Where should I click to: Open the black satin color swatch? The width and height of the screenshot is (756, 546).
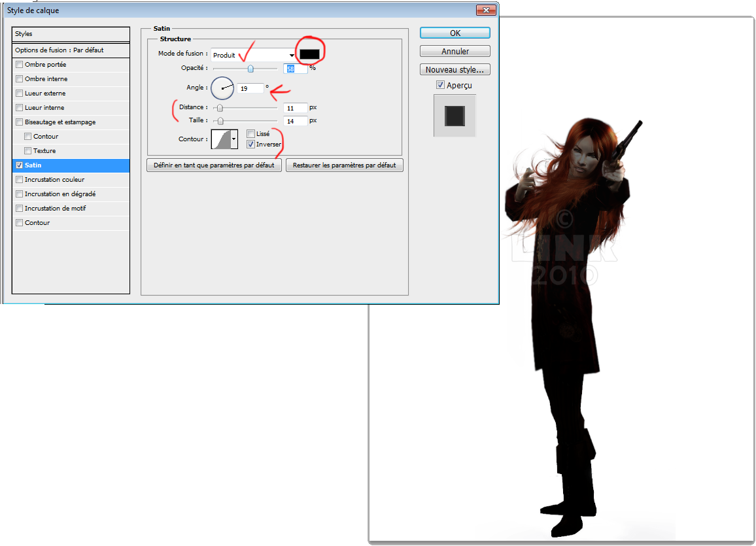coord(309,54)
